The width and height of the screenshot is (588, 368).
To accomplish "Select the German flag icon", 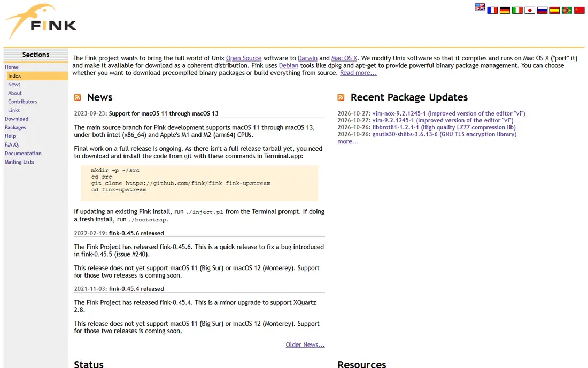I will pos(505,11).
